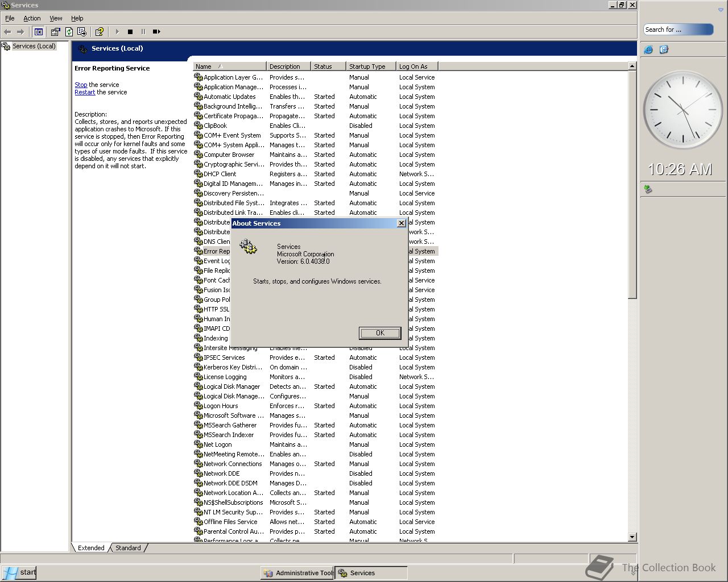Click the gear icon of Application Layer Gateway row
Viewport: 728px width, 582px height.
(x=198, y=77)
